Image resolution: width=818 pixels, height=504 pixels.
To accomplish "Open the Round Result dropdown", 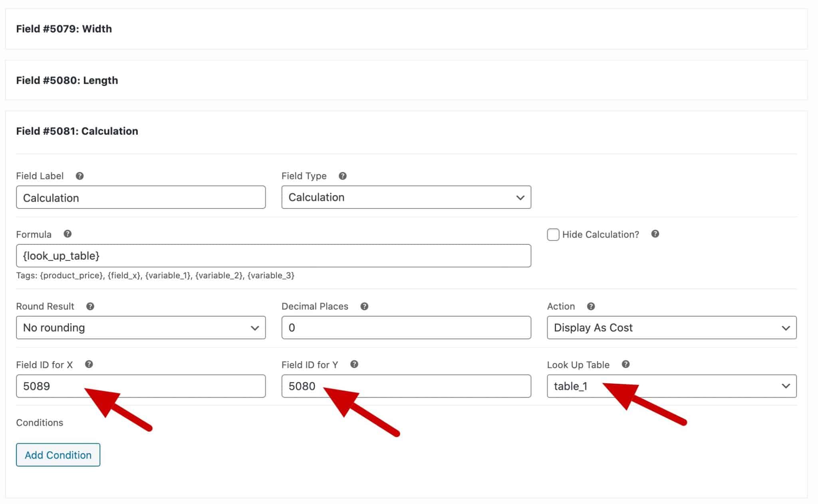I will tap(141, 328).
